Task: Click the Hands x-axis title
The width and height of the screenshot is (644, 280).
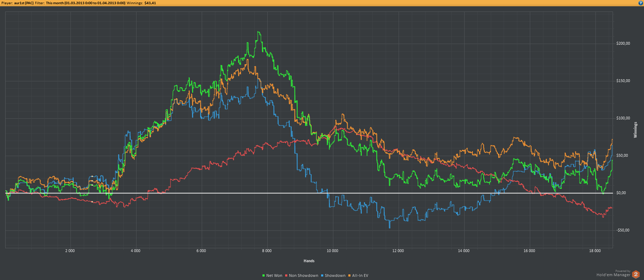Action: [309, 261]
